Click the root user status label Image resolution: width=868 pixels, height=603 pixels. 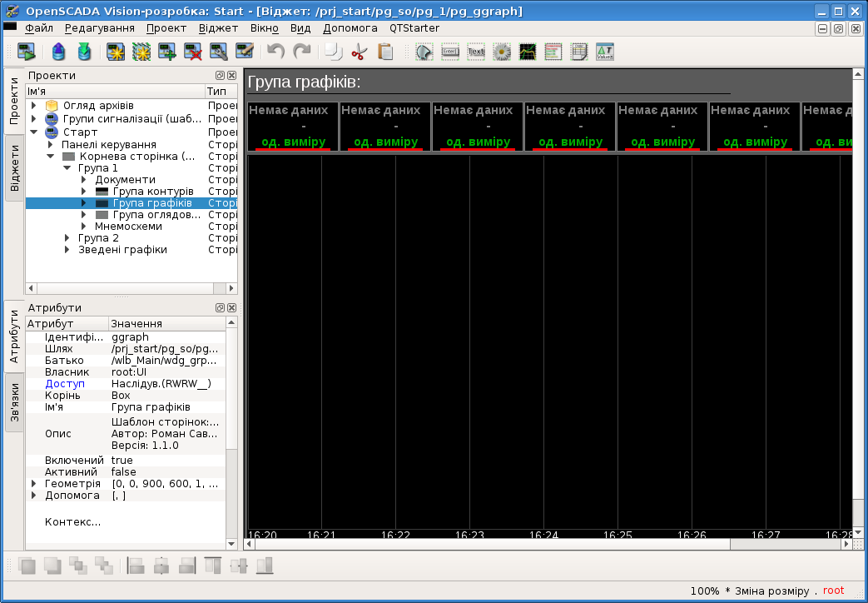(834, 591)
